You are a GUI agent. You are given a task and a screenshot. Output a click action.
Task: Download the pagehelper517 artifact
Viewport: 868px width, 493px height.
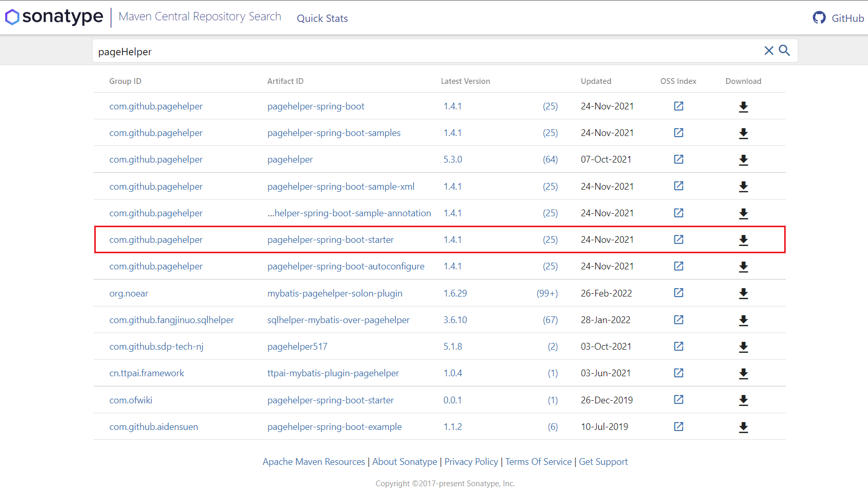tap(743, 346)
